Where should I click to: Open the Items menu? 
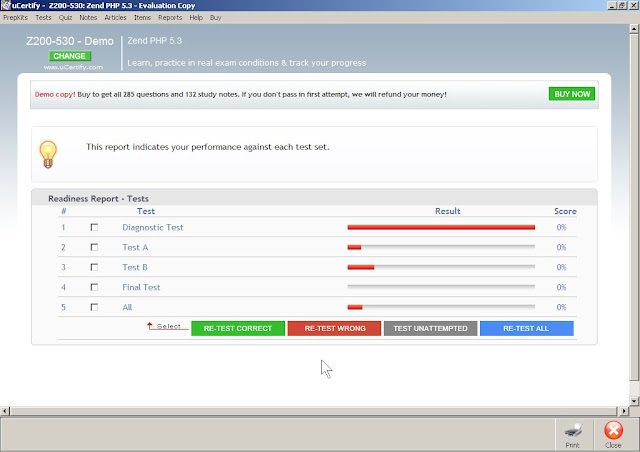pyautogui.click(x=142, y=18)
